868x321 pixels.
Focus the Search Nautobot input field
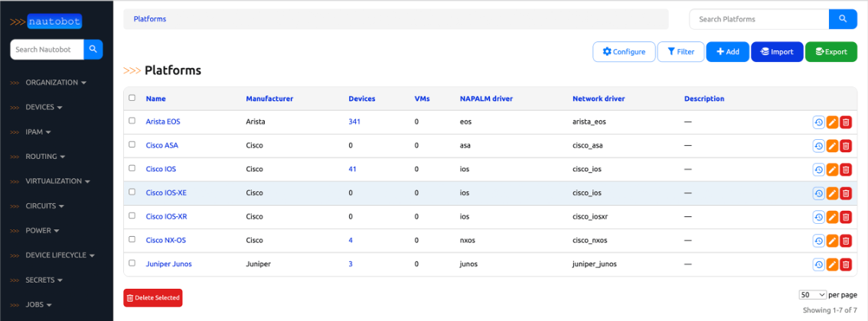47,49
